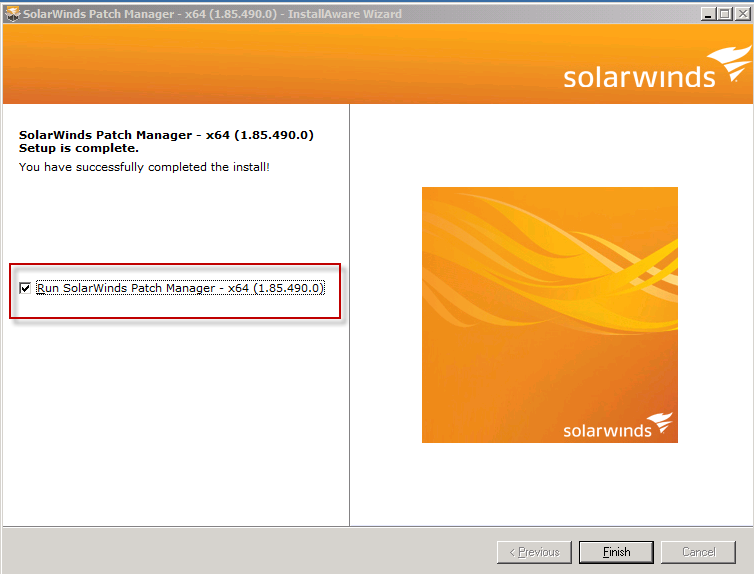Close the InstallAware Wizard window
The height and width of the screenshot is (574, 754).
click(742, 14)
